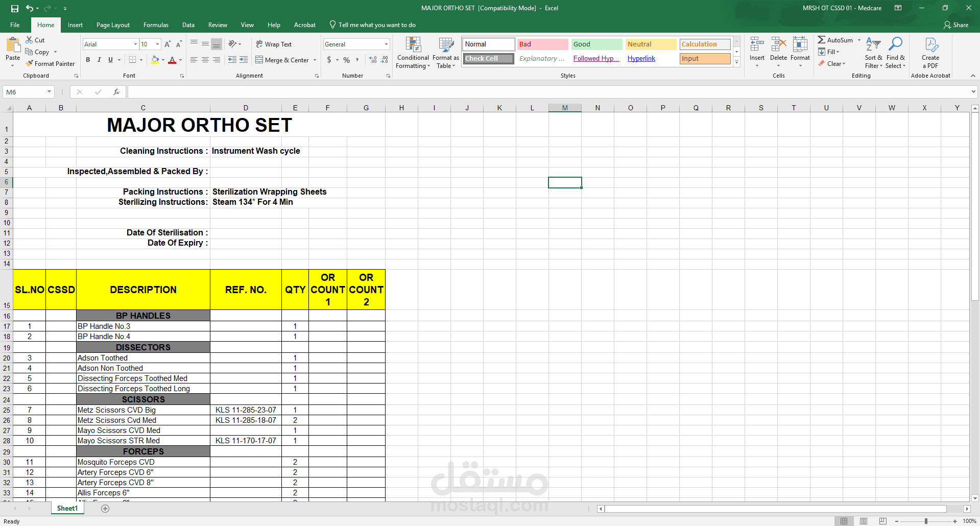Open the File menu tab
This screenshot has width=980, height=526.
coord(15,25)
